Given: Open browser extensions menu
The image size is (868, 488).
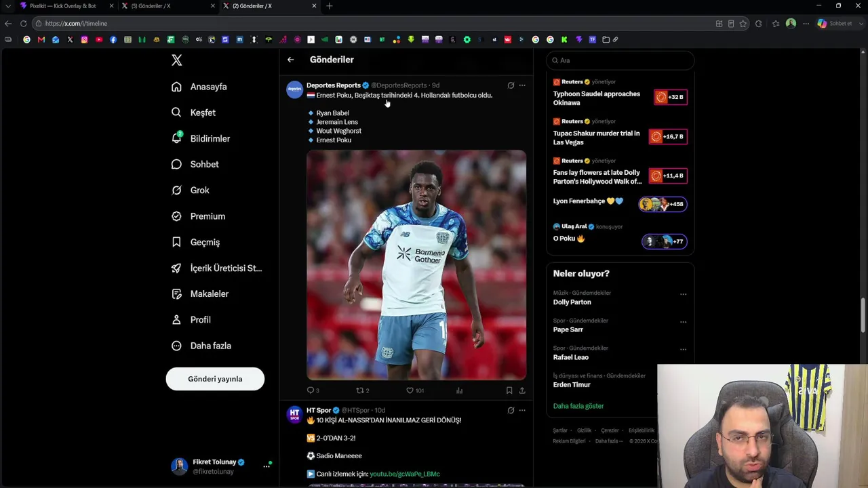Looking at the screenshot, I should [759, 24].
